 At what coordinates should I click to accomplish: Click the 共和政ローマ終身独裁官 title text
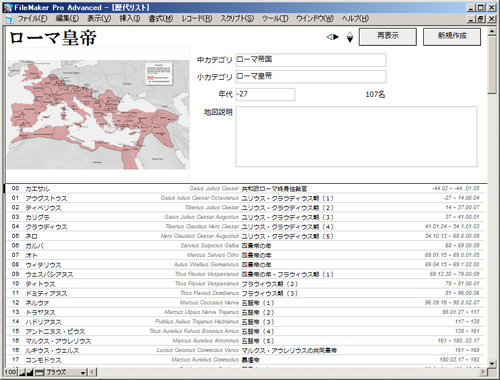coord(274,189)
